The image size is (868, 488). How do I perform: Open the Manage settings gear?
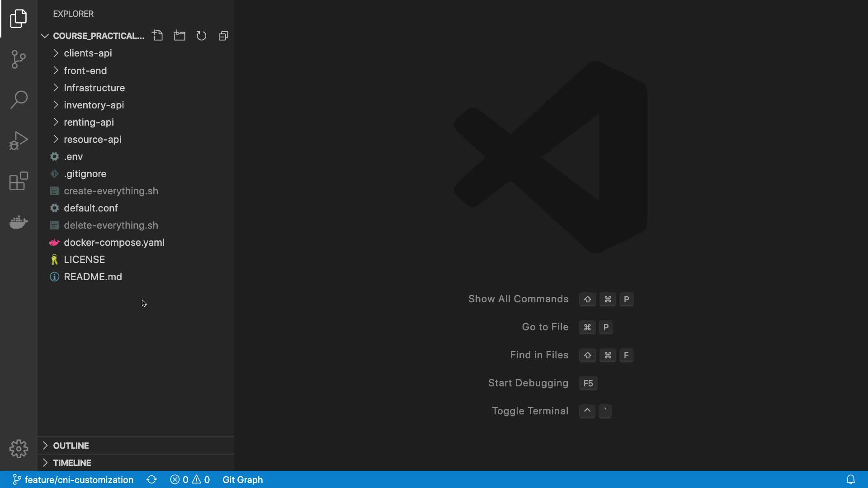(19, 449)
